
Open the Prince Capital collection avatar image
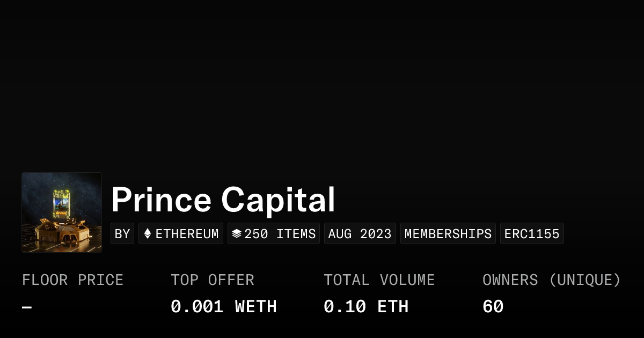[x=61, y=212]
